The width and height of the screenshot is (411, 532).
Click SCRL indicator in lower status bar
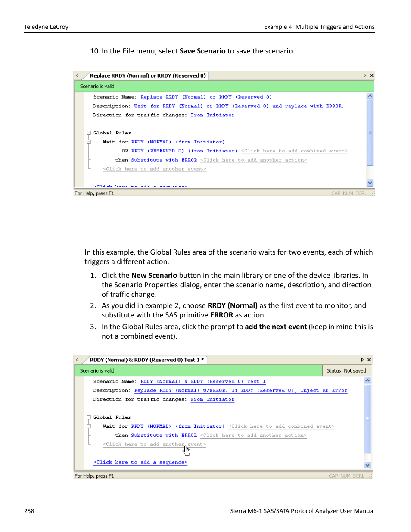pos(358,476)
